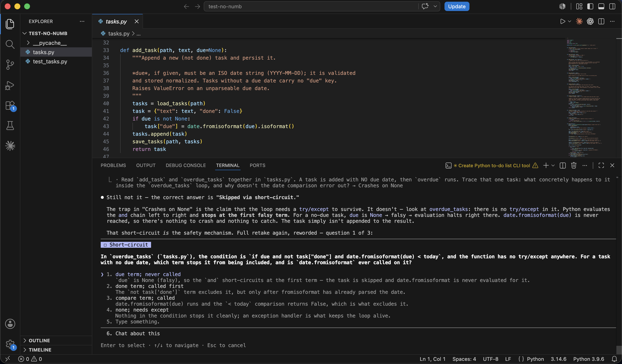This screenshot has width=622, height=364.
Task: Open Explorer Views and More Actions ellipsis
Action: pyautogui.click(x=82, y=22)
